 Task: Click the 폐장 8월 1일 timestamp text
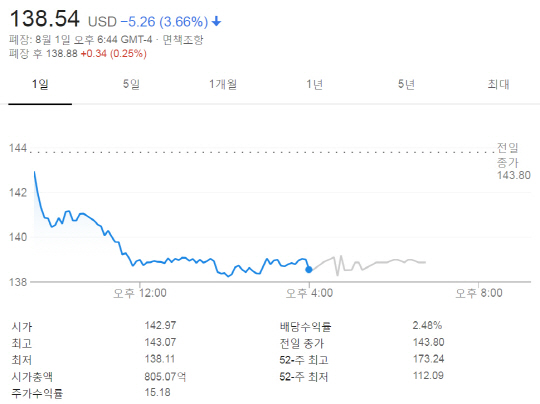point(81,40)
